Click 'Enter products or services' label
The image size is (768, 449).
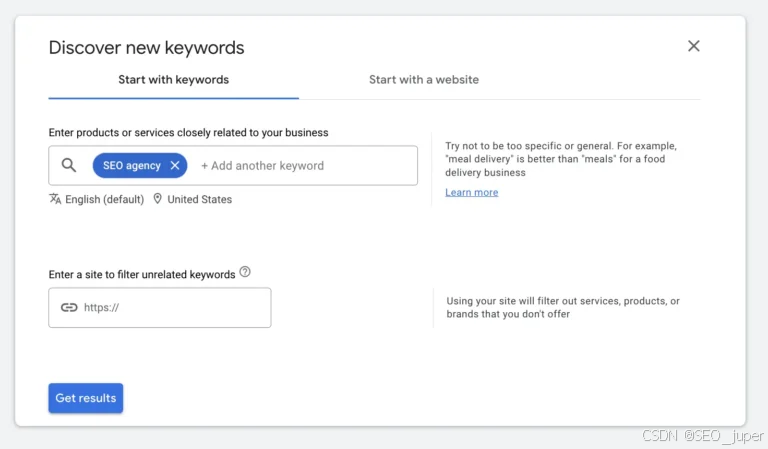coord(188,133)
